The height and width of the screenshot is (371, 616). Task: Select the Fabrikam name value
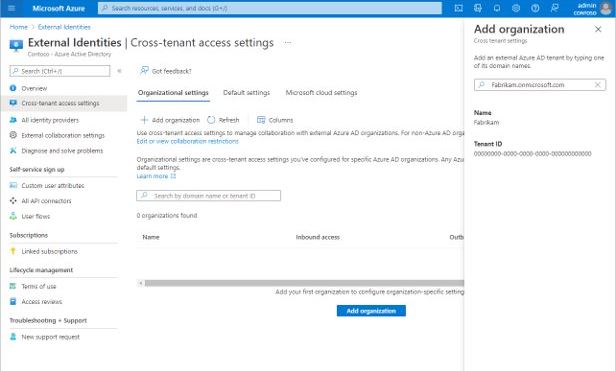click(486, 123)
